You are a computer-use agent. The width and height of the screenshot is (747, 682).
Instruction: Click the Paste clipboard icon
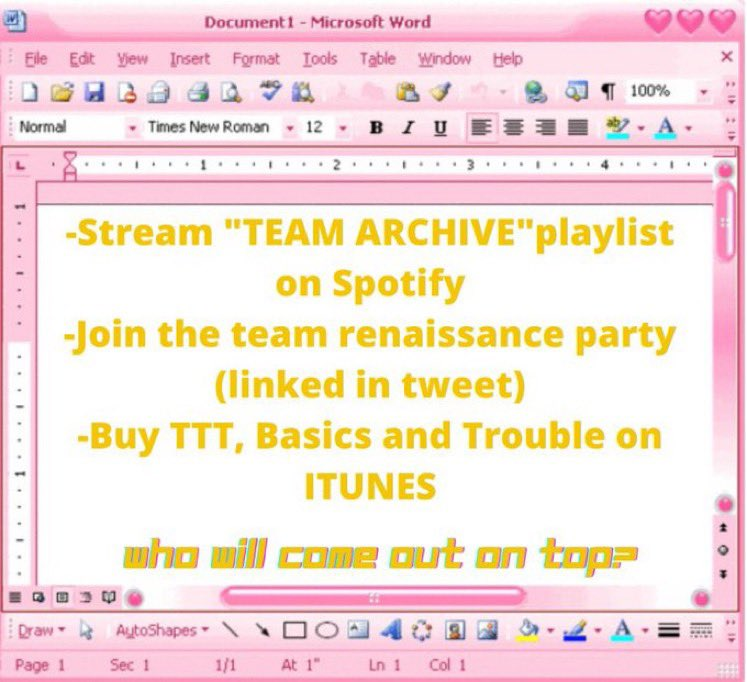click(x=408, y=92)
